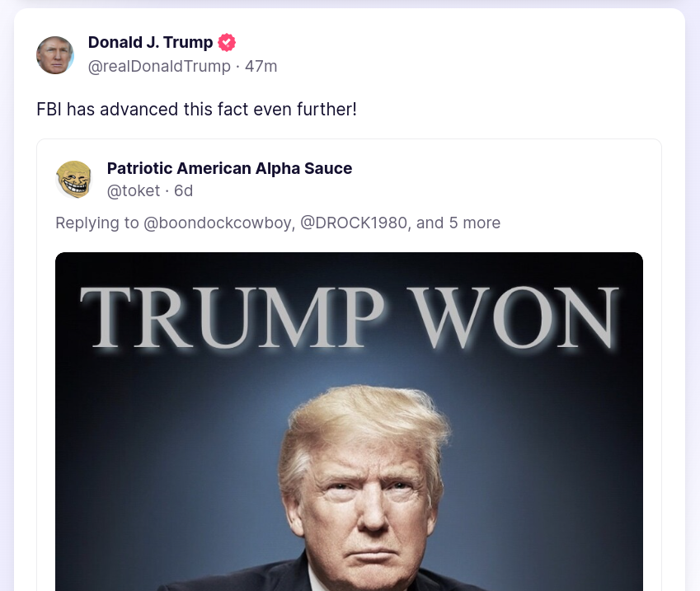Click the pink verified badge icon
This screenshot has height=591, width=700.
pos(227,42)
